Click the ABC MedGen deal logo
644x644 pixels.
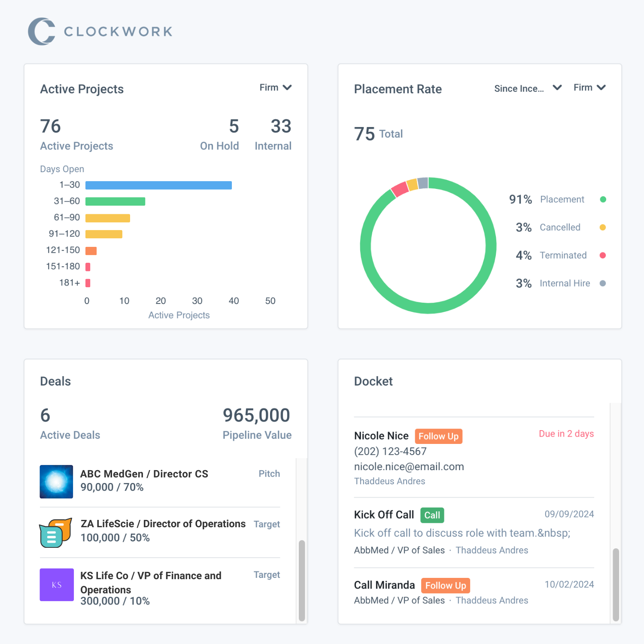pos(56,481)
